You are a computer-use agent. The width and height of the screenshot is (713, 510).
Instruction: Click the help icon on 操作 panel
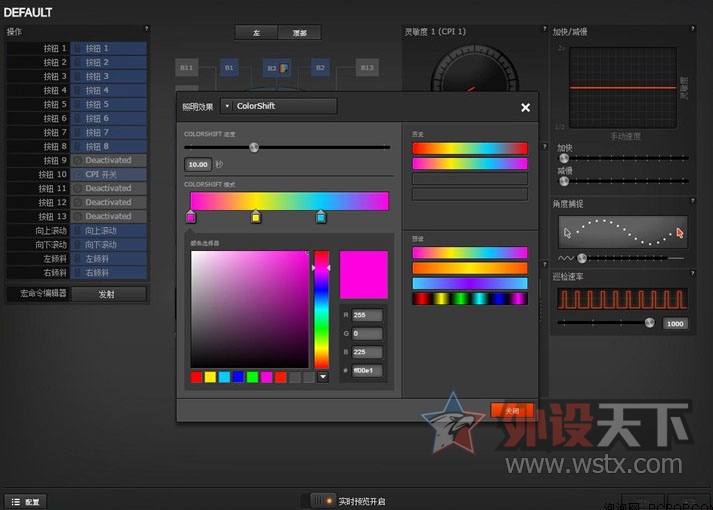[146, 29]
